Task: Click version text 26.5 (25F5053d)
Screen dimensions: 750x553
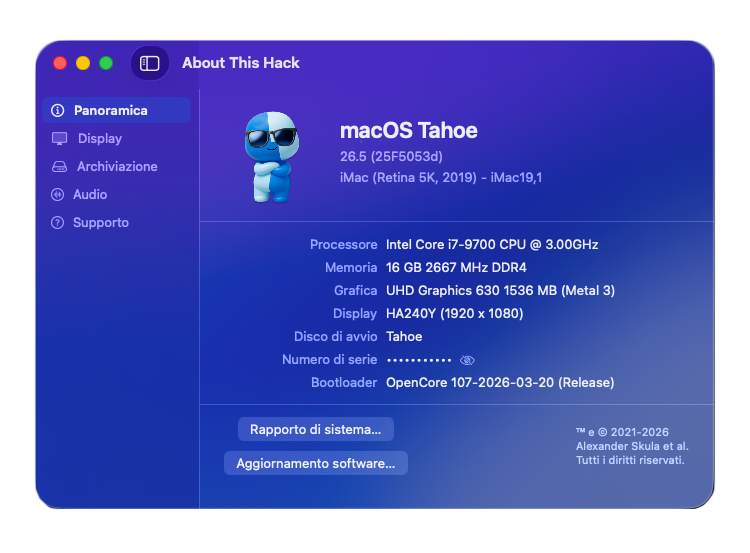Action: (391, 156)
